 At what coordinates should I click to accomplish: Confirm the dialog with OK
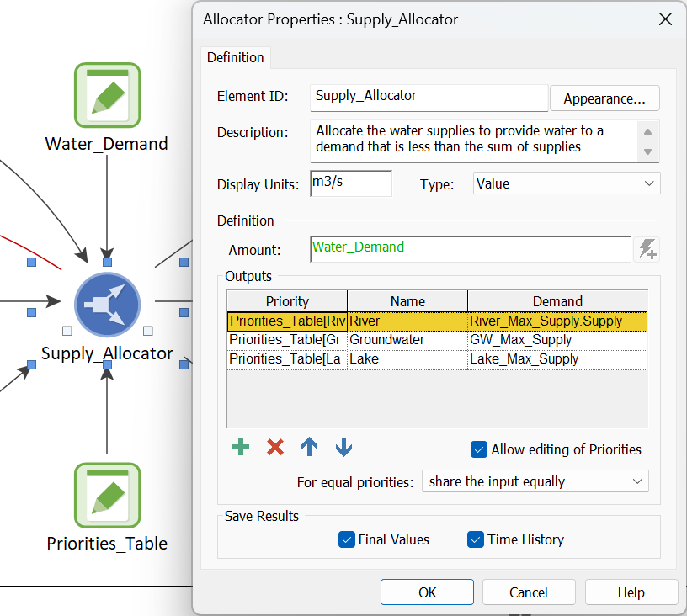pos(427,592)
